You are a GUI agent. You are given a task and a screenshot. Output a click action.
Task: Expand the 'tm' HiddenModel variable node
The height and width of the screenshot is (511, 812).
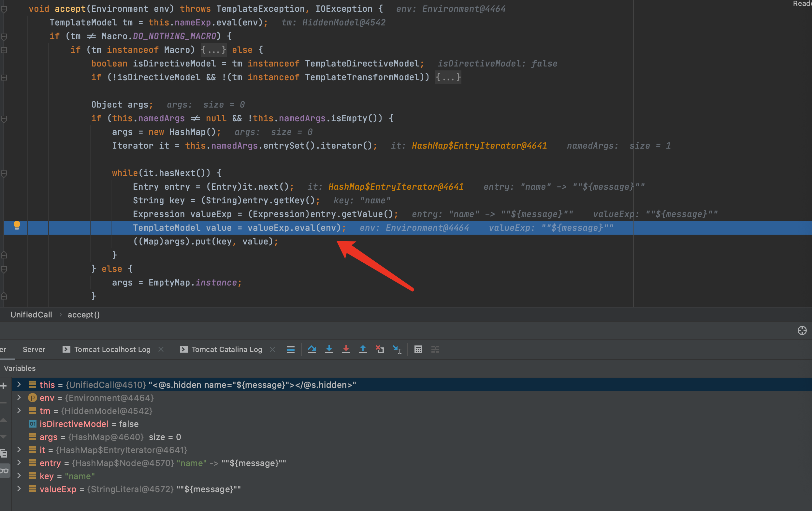[x=19, y=410]
